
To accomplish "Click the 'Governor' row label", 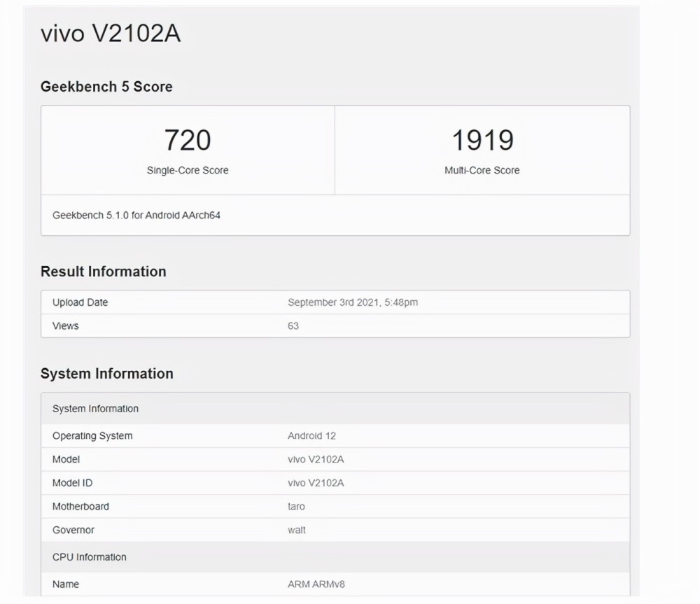I will [73, 530].
